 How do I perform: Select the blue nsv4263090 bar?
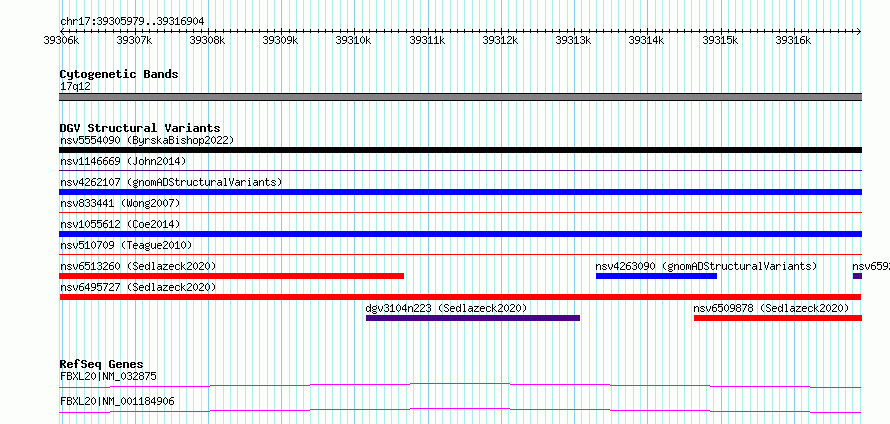pos(656,276)
